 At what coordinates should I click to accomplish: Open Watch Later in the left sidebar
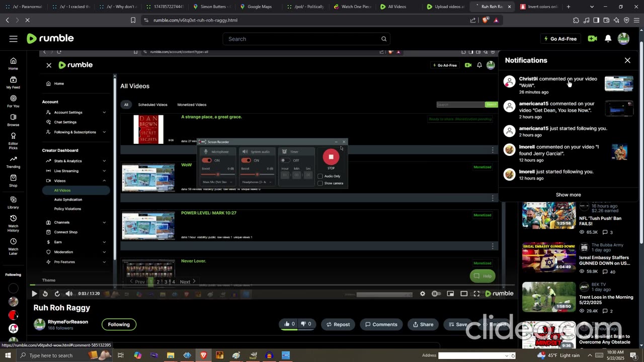13,246
